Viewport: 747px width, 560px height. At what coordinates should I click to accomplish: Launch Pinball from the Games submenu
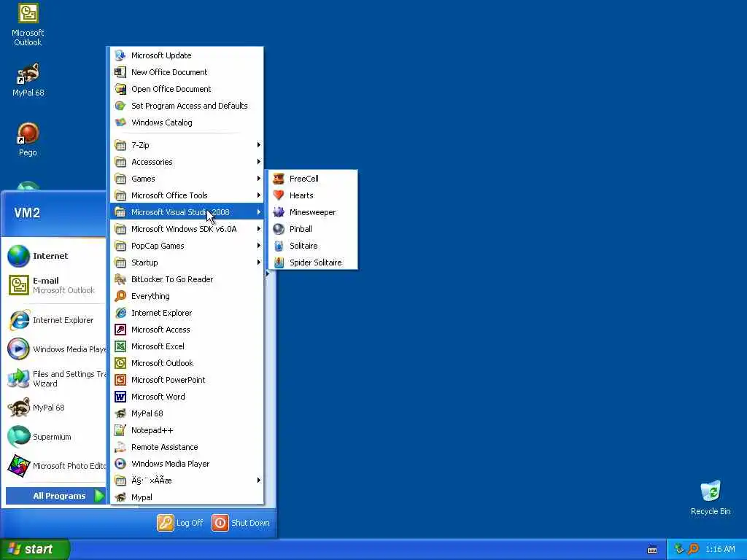click(313, 228)
